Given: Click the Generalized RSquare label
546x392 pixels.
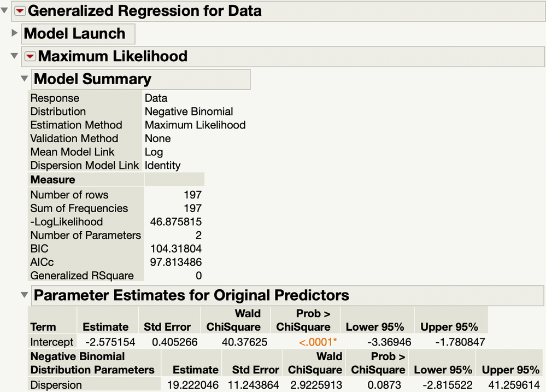Looking at the screenshot, I should click(82, 276).
